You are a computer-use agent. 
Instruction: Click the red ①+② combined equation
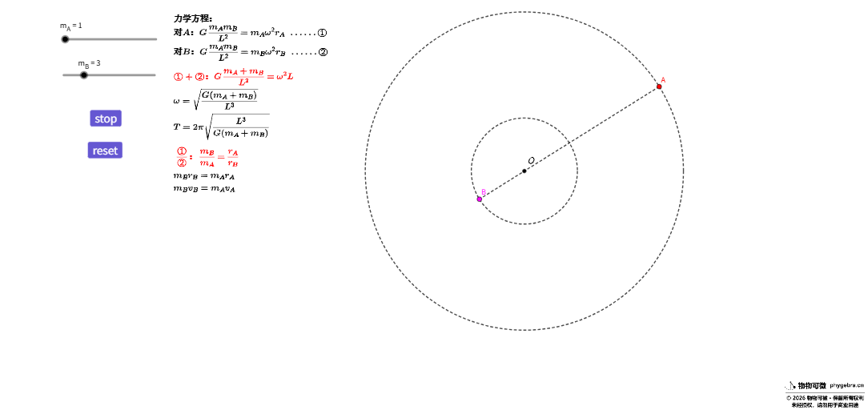point(234,77)
